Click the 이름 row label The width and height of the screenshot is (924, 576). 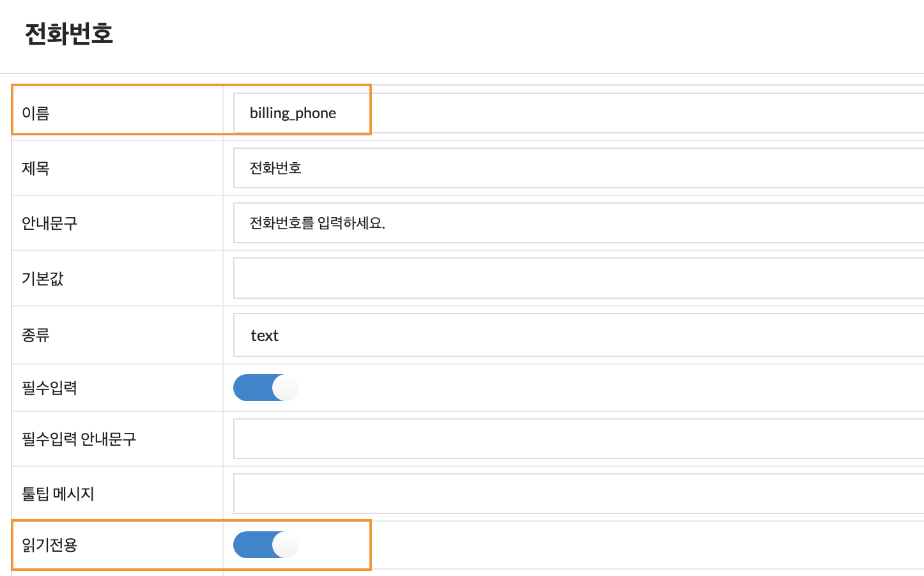(36, 113)
